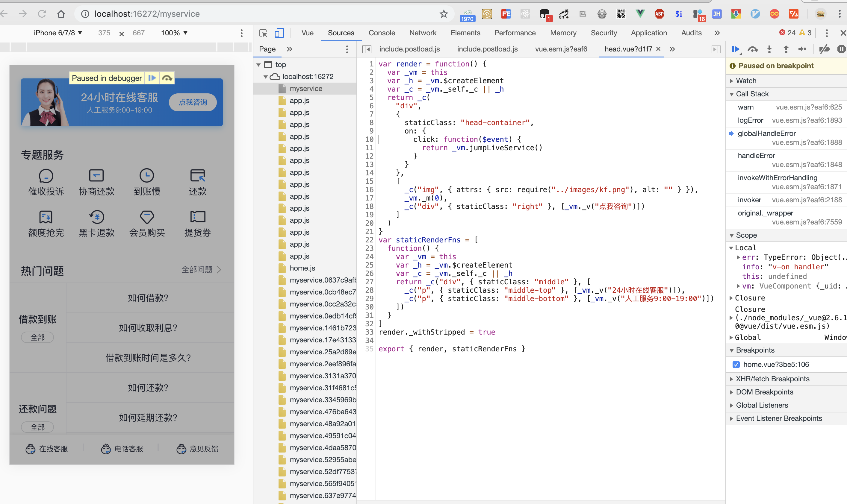Edit the viewport width value 375
The height and width of the screenshot is (504, 847).
[104, 33]
